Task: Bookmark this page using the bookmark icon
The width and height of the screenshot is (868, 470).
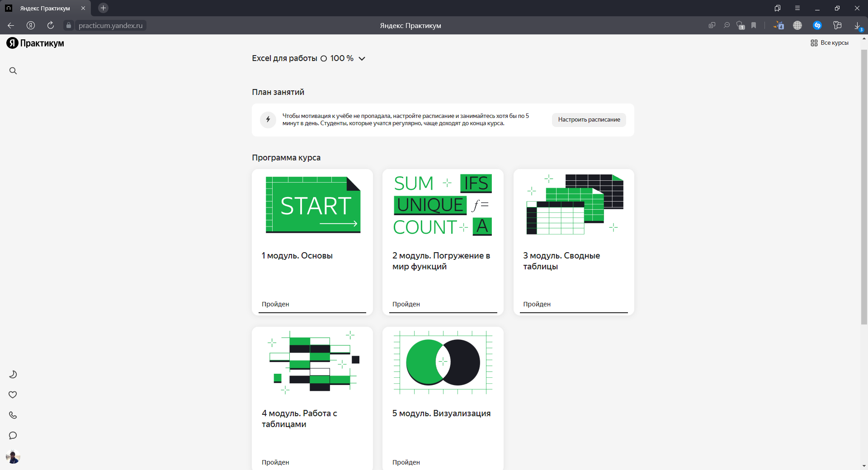Action: pyautogui.click(x=754, y=25)
